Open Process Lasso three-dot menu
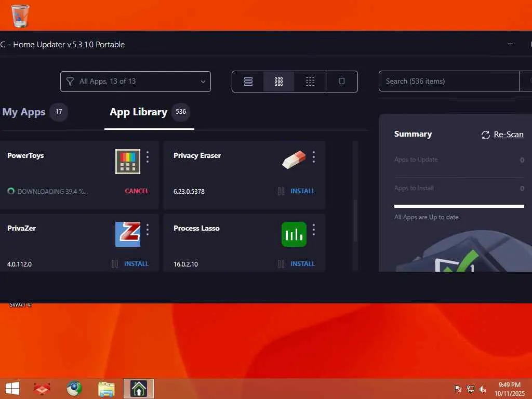 [313, 230]
